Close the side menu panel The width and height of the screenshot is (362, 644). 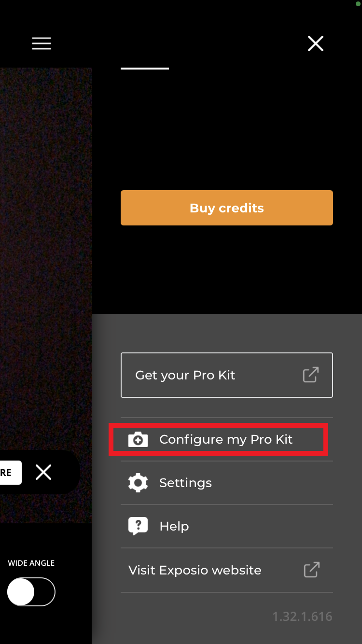click(x=316, y=44)
